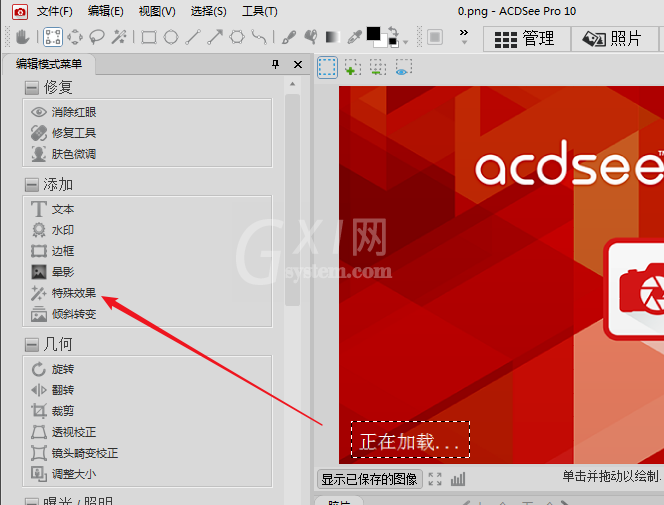
Task: Open the 工具(T) menu
Action: pyautogui.click(x=260, y=11)
